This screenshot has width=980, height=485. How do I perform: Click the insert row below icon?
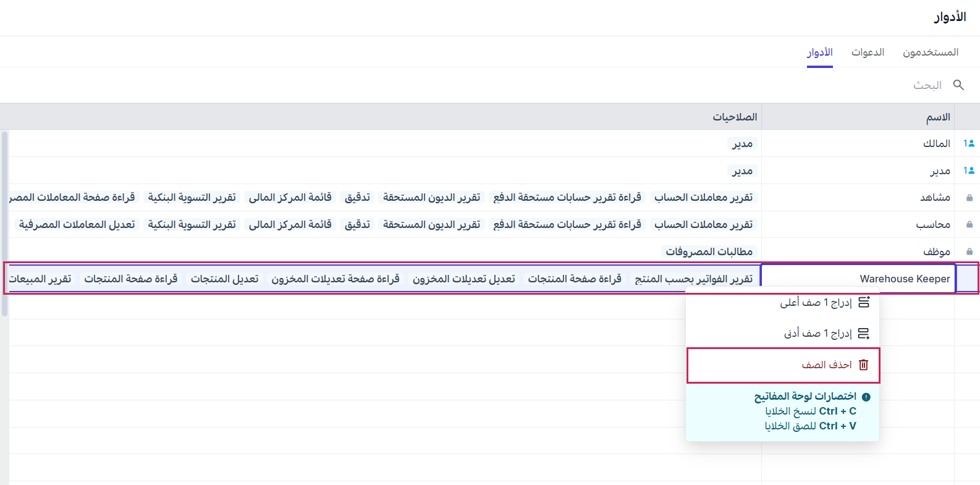864,334
